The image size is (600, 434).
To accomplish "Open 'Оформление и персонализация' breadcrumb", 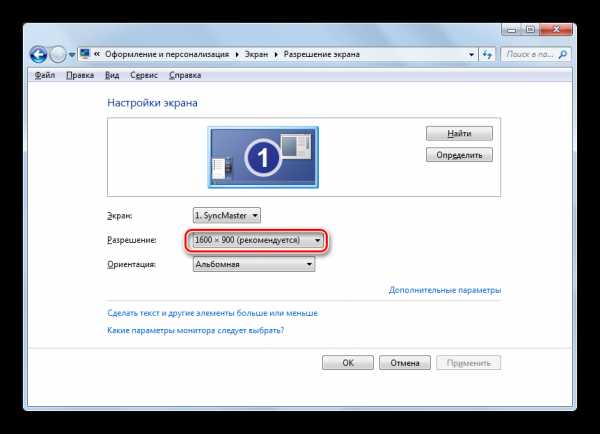I will (167, 54).
